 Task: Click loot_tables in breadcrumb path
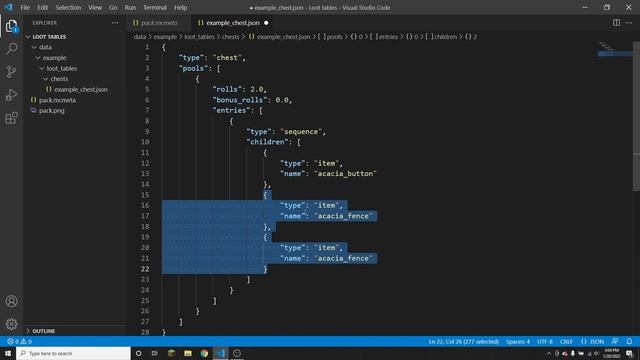tap(199, 37)
